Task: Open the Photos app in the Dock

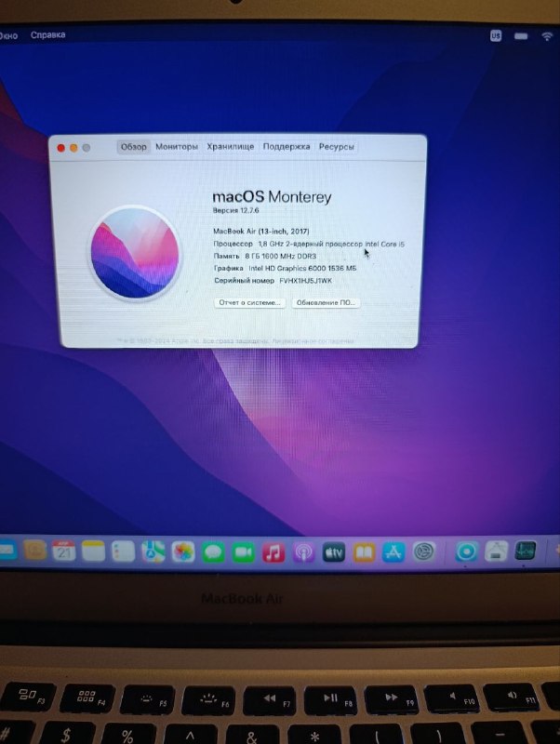Action: coord(183,552)
